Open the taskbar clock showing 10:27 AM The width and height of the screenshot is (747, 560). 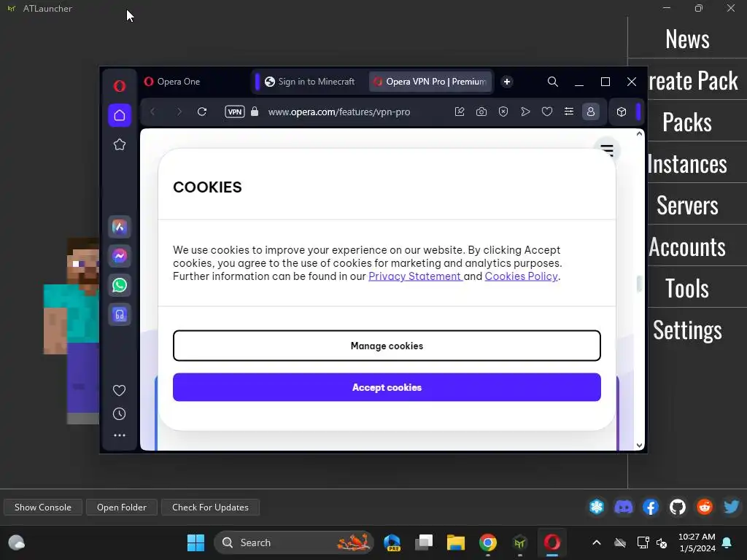coord(697,542)
